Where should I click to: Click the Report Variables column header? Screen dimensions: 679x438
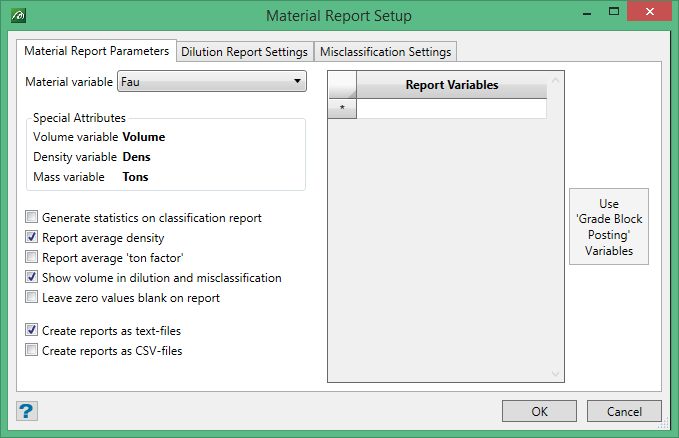[451, 85]
